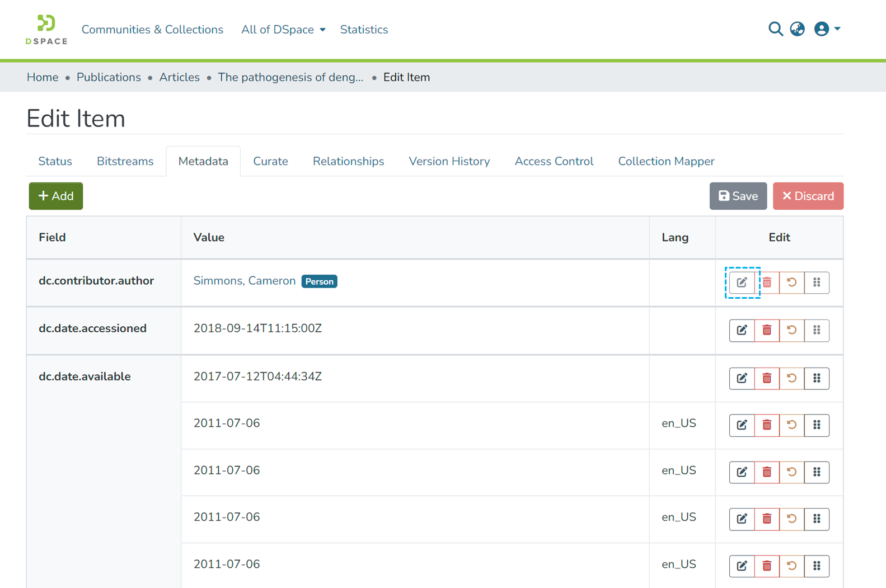The image size is (886, 588).
Task: Open the search magnifier icon
Action: (x=775, y=29)
